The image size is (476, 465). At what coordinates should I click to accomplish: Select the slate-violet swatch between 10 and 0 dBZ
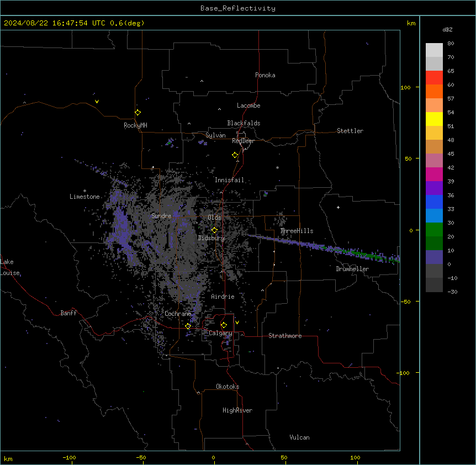coord(434,257)
